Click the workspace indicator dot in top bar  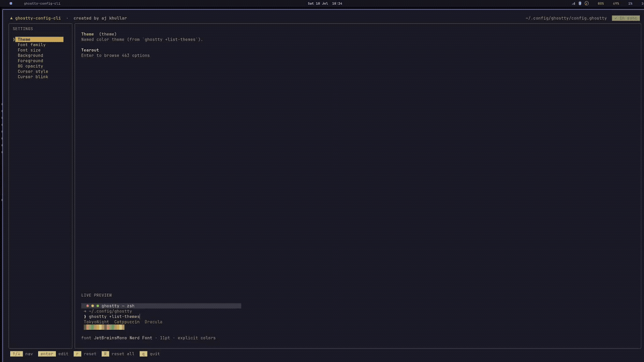[x=11, y=3]
